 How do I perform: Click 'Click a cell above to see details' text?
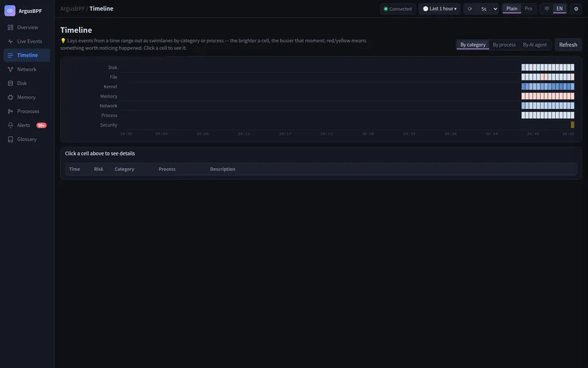click(x=100, y=153)
